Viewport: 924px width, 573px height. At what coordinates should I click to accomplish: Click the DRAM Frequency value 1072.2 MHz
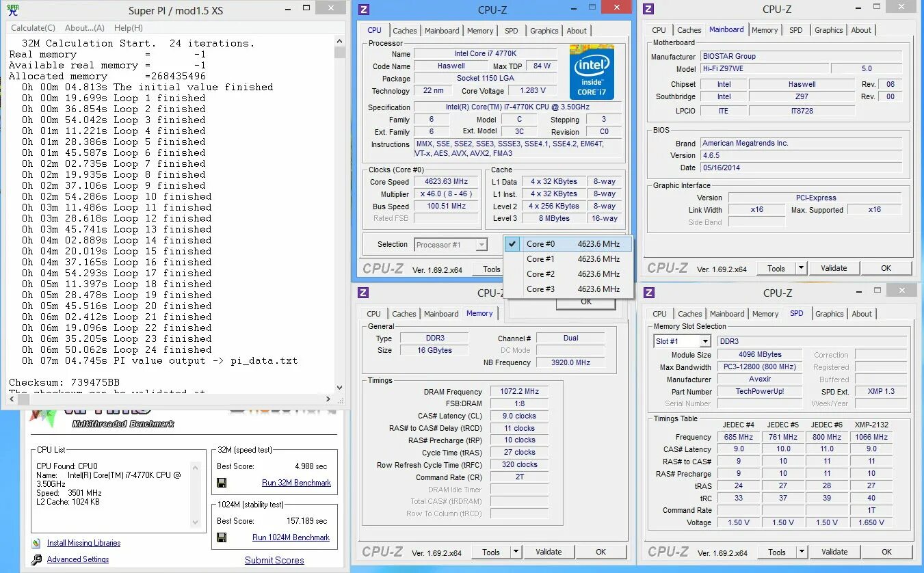(520, 392)
